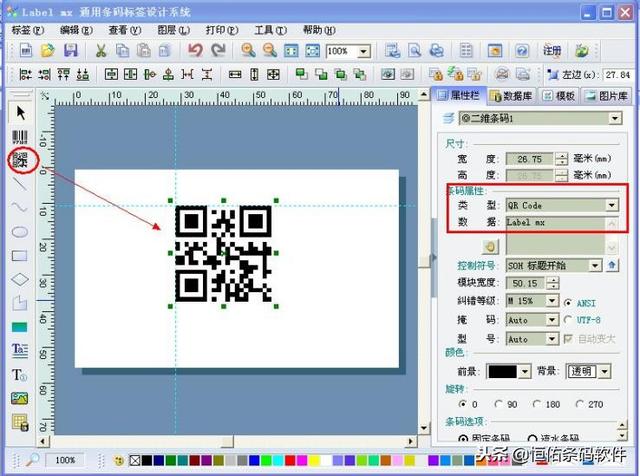Select the ellipse drawing tool
The image size is (640, 476).
19,231
